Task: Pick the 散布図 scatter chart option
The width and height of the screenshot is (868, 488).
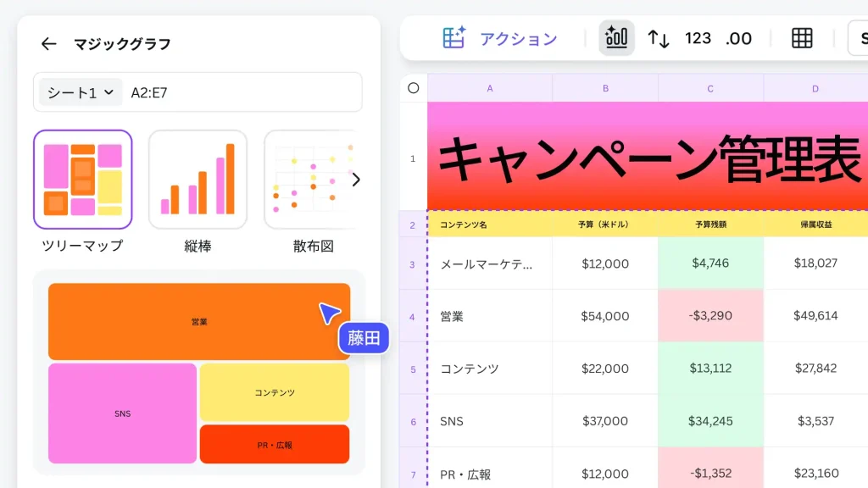Action: coord(309,180)
